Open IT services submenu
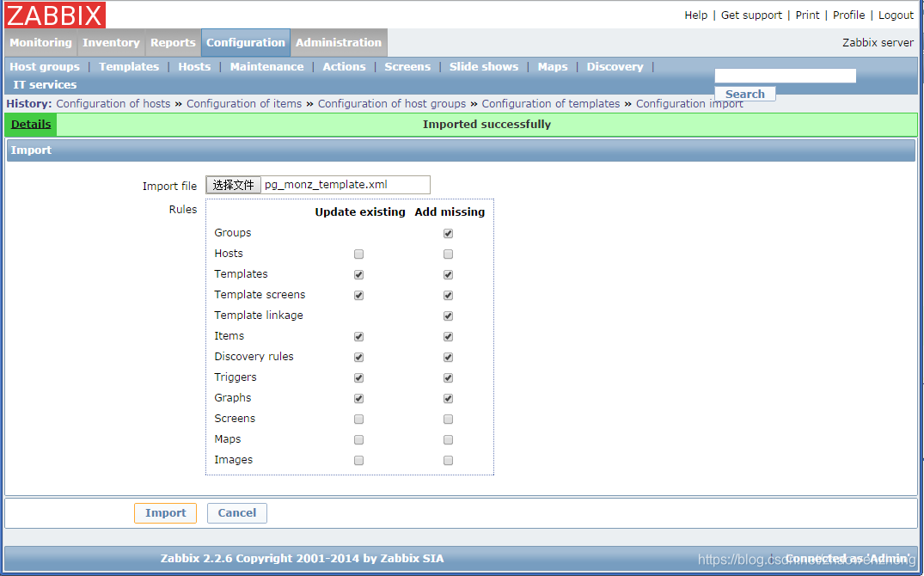924x576 pixels. click(x=45, y=84)
